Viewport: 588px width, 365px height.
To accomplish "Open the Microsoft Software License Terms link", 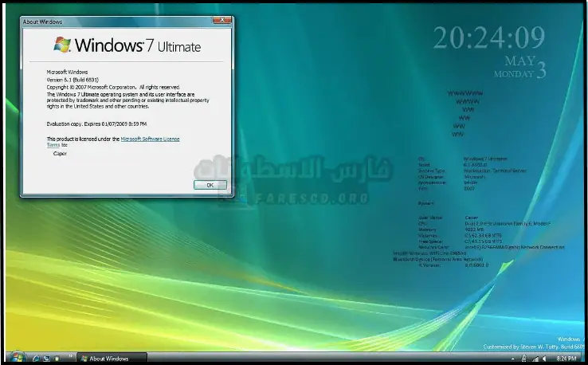I will pos(150,139).
